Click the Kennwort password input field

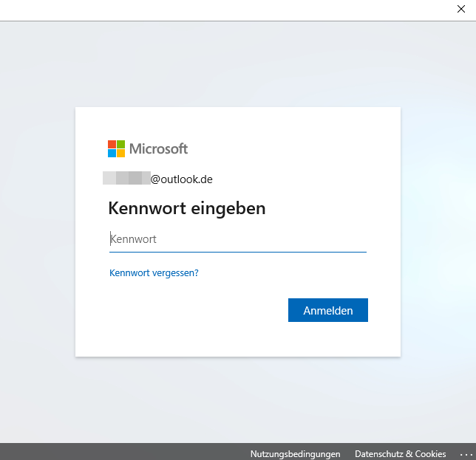coord(238,239)
